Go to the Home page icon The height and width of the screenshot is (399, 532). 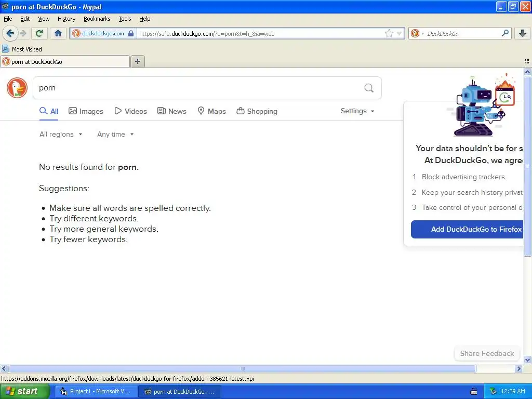pyautogui.click(x=58, y=33)
